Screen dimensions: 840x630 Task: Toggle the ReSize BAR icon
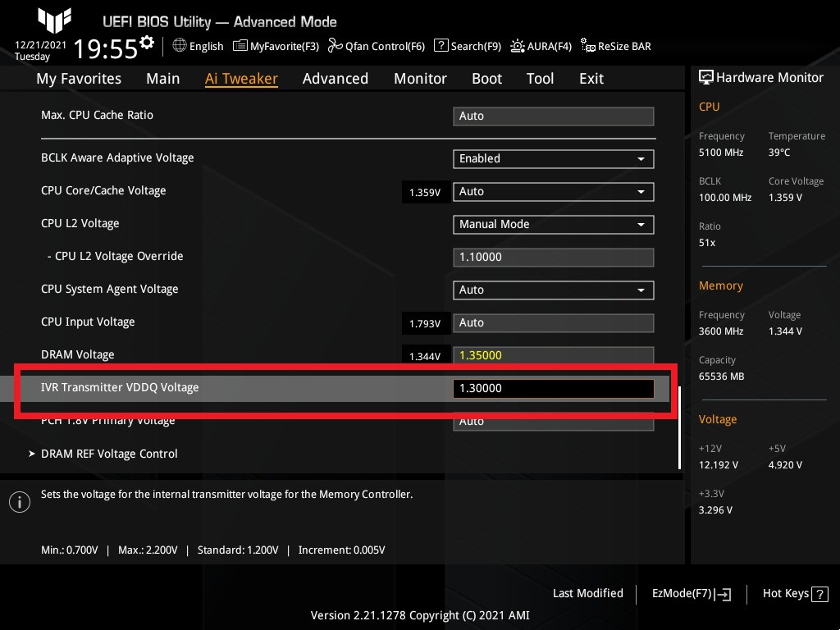click(x=587, y=46)
